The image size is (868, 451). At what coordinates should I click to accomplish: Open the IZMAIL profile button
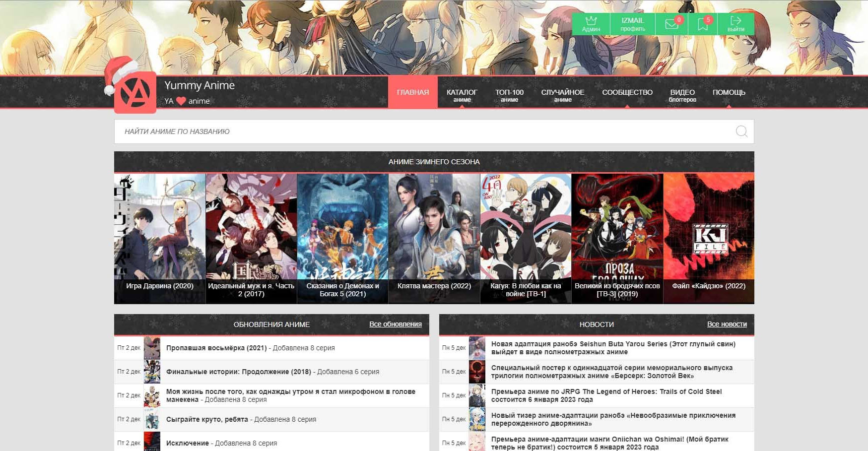click(x=632, y=24)
